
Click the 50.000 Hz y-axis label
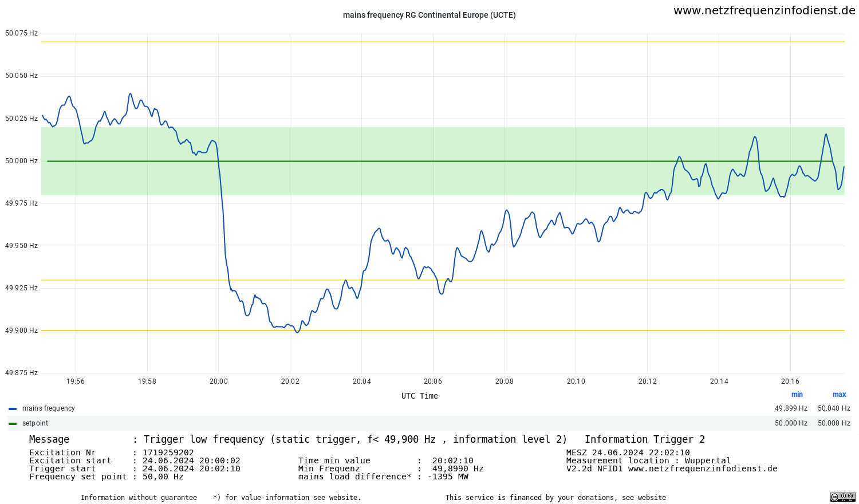coord(21,161)
